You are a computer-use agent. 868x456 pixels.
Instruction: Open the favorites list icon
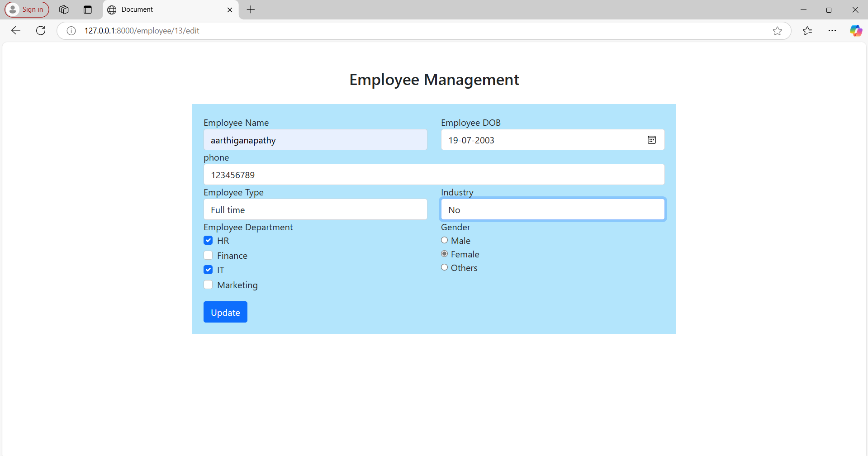(x=807, y=31)
